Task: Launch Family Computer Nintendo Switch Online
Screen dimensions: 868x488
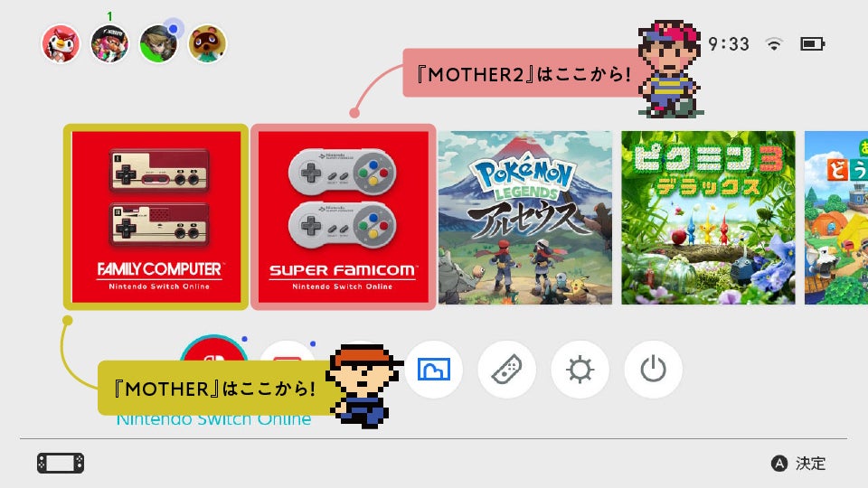Action: point(156,217)
